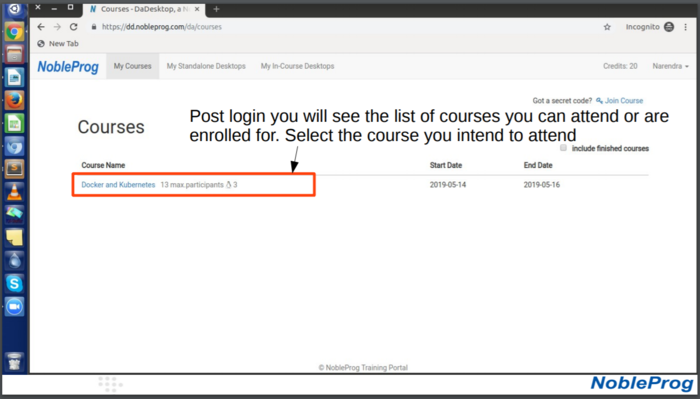Open Skype from the dock
Image resolution: width=700 pixels, height=399 pixels.
point(14,283)
